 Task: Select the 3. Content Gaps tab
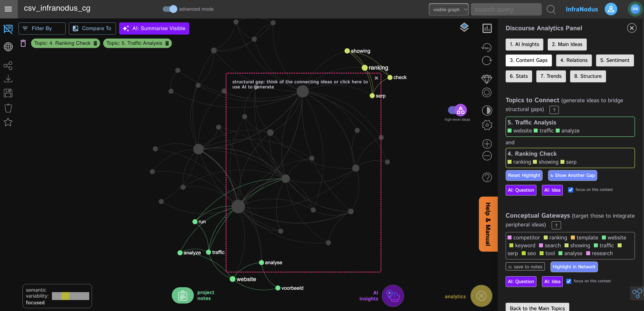pyautogui.click(x=528, y=60)
